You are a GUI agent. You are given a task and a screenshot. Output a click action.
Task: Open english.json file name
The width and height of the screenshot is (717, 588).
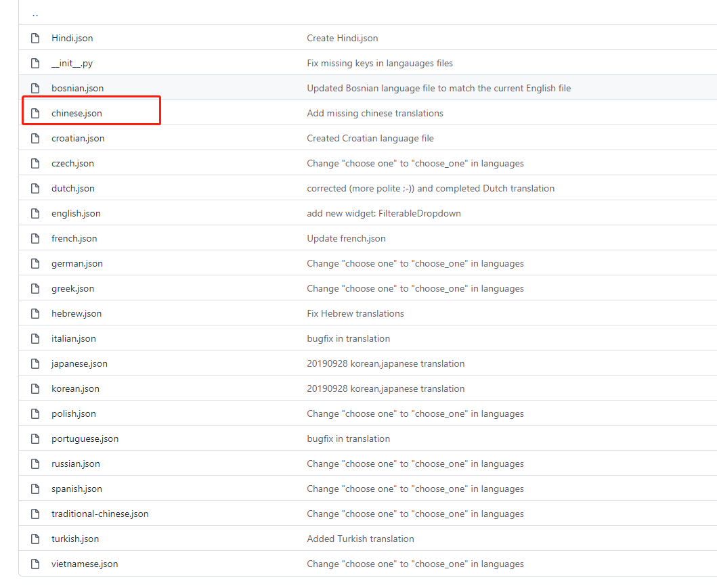click(x=76, y=213)
